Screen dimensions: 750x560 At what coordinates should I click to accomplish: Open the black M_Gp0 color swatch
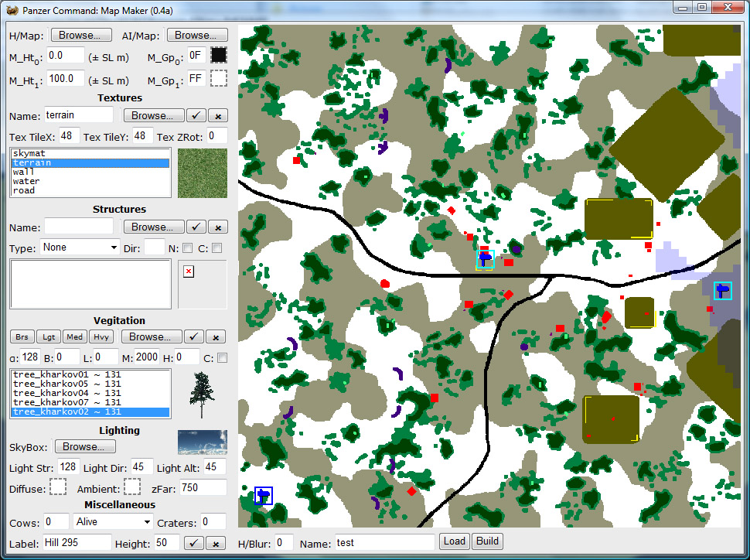click(219, 56)
